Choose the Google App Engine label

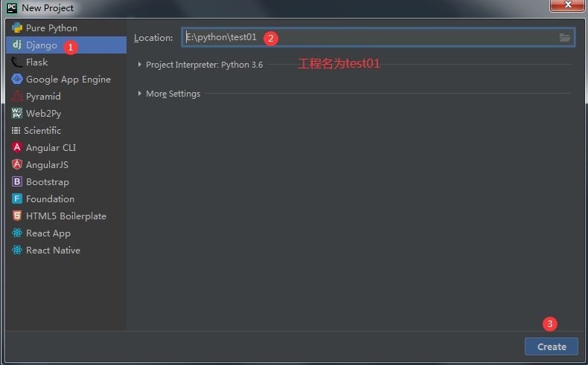coord(68,80)
